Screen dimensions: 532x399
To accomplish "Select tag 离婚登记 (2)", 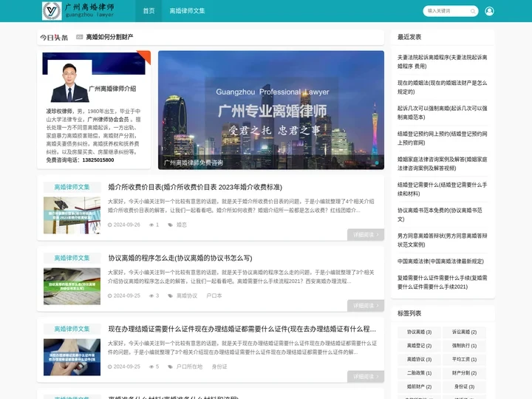I will (x=420, y=346).
